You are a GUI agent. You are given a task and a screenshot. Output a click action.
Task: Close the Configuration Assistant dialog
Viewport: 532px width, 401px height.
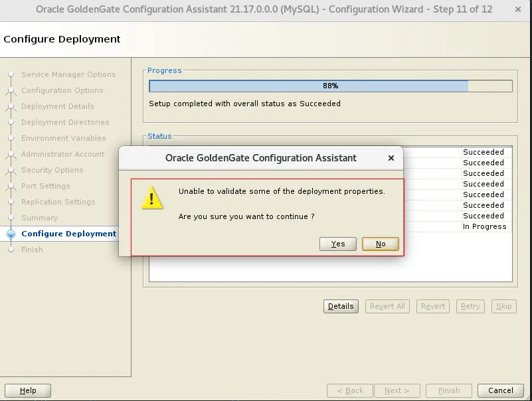click(391, 158)
